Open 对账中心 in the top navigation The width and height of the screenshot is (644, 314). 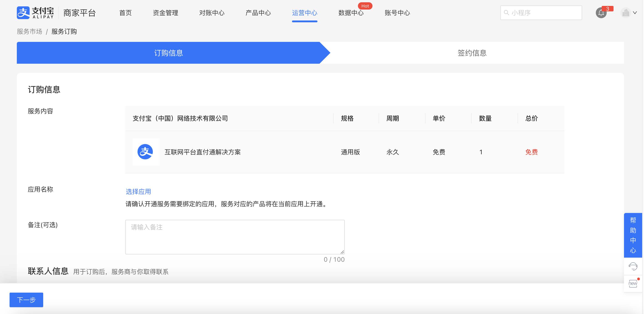point(212,13)
